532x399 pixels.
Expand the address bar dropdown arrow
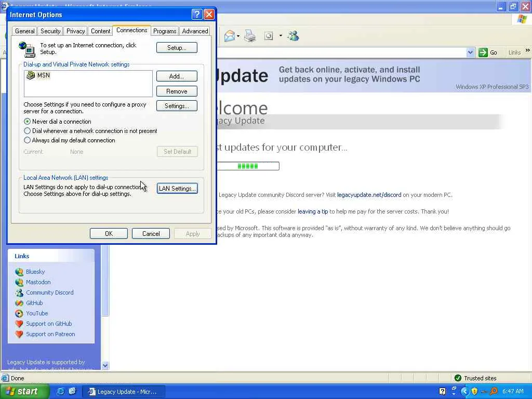tap(470, 52)
